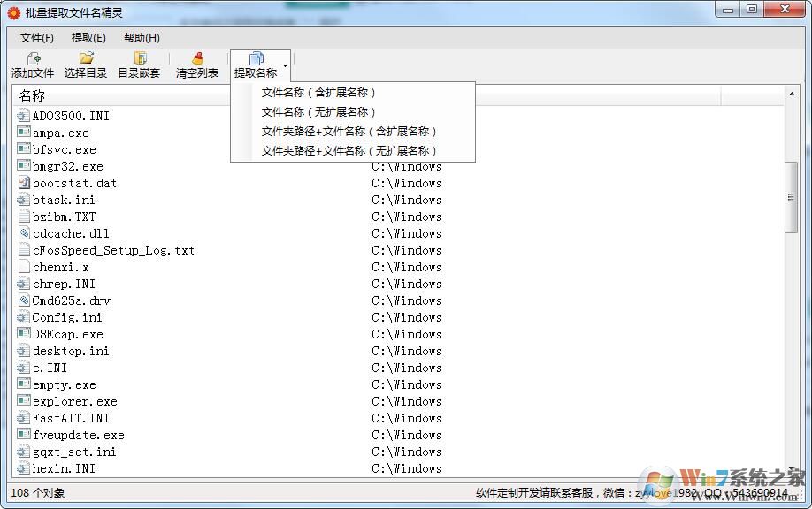This screenshot has width=812, height=509.
Task: Open the 提取(E) menu
Action: pyautogui.click(x=88, y=38)
